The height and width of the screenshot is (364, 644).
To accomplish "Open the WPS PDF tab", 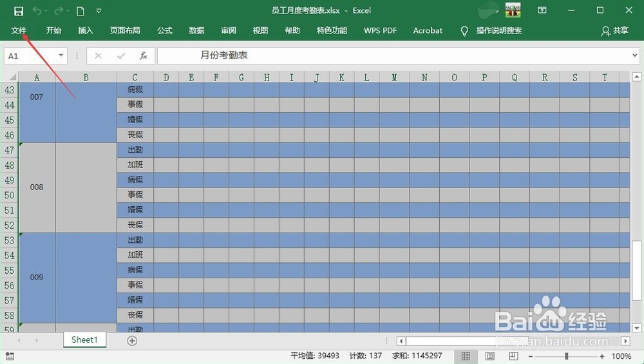I will coord(381,30).
